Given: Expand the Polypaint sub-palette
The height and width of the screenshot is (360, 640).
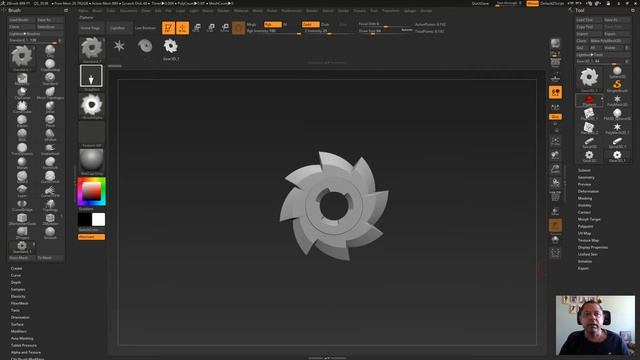Looking at the screenshot, I should click(585, 227).
